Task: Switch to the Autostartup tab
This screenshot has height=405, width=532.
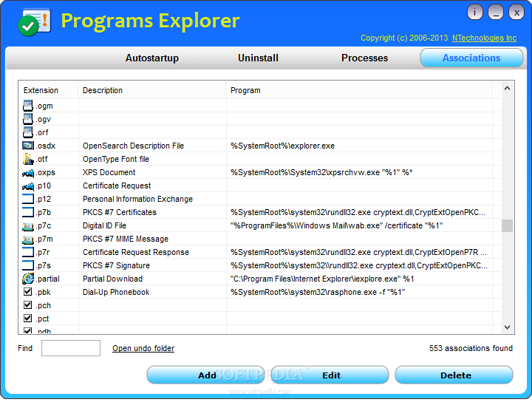Action: tap(152, 58)
